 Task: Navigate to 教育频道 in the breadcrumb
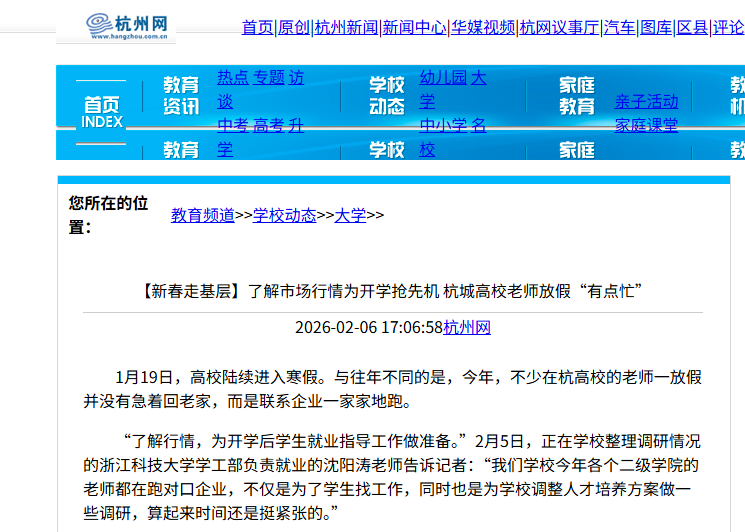coord(202,215)
